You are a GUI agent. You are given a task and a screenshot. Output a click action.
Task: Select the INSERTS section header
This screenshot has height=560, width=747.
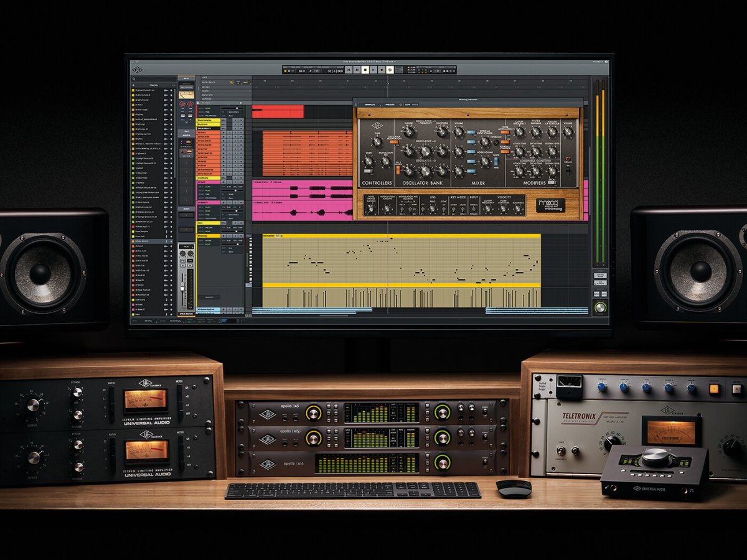[x=186, y=136]
